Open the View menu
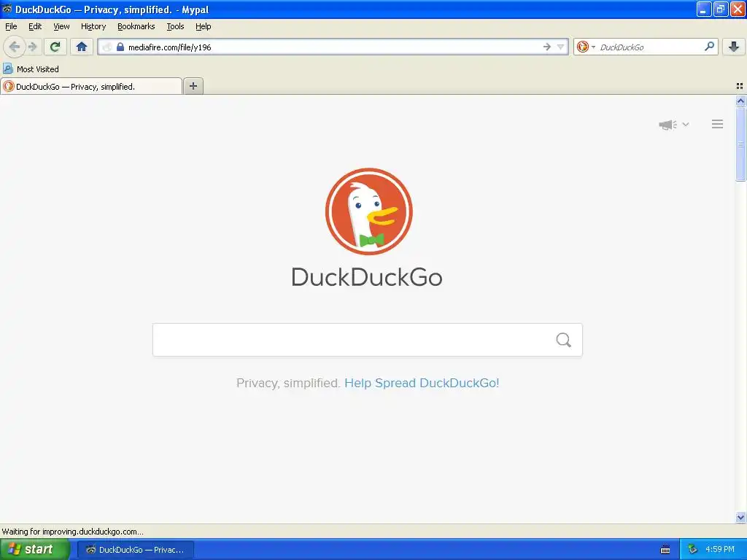The width and height of the screenshot is (747, 560). pos(61,26)
